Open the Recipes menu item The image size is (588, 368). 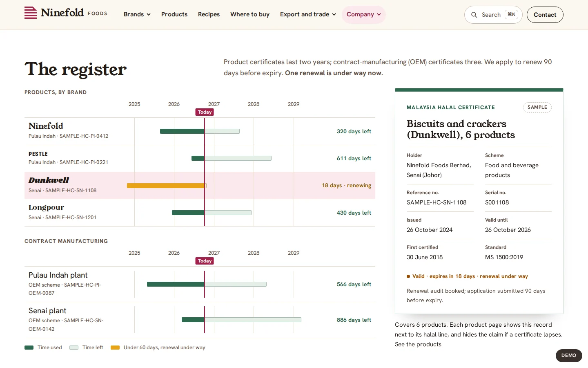pos(209,14)
